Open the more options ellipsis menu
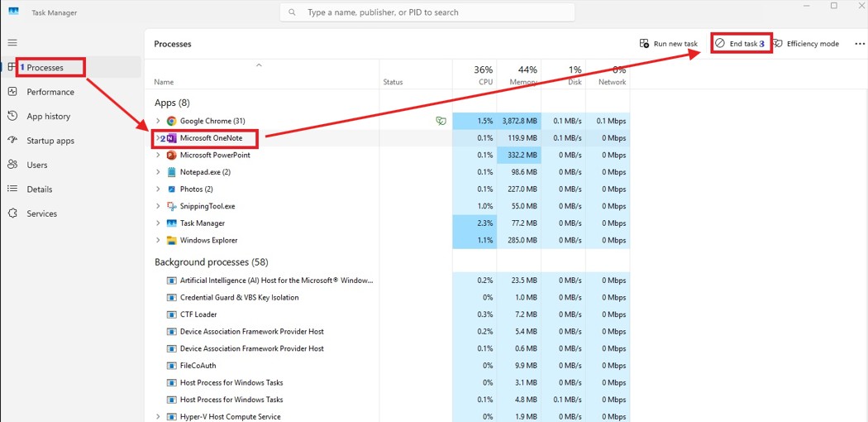The image size is (868, 422). pyautogui.click(x=859, y=44)
